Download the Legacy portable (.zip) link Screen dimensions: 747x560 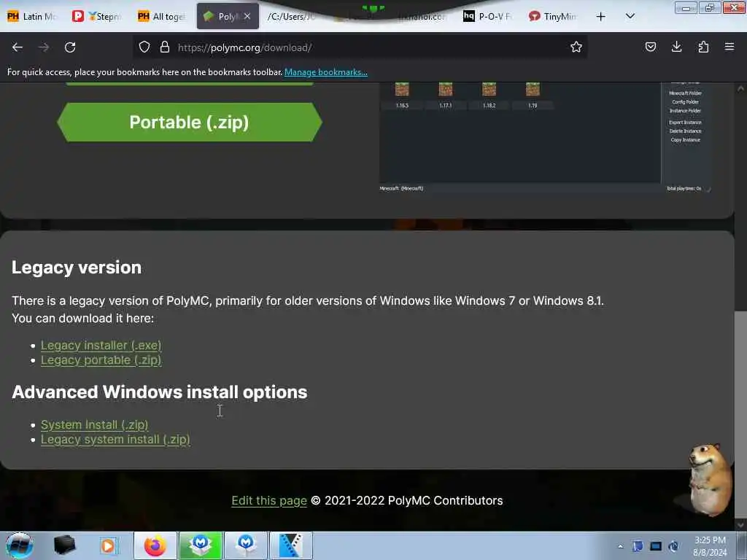pyautogui.click(x=101, y=360)
